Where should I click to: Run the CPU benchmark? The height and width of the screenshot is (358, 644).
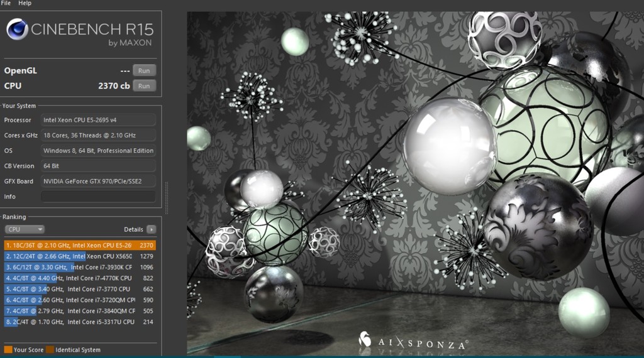point(144,86)
